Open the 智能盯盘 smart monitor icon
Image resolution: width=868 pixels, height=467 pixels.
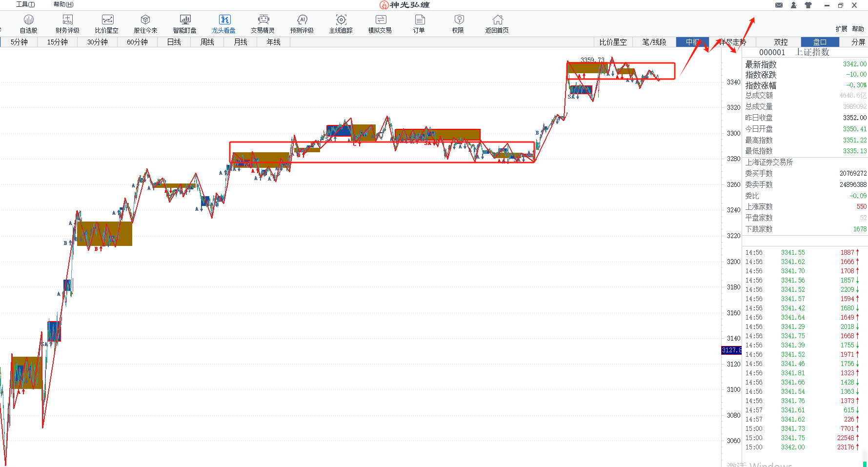pos(185,20)
